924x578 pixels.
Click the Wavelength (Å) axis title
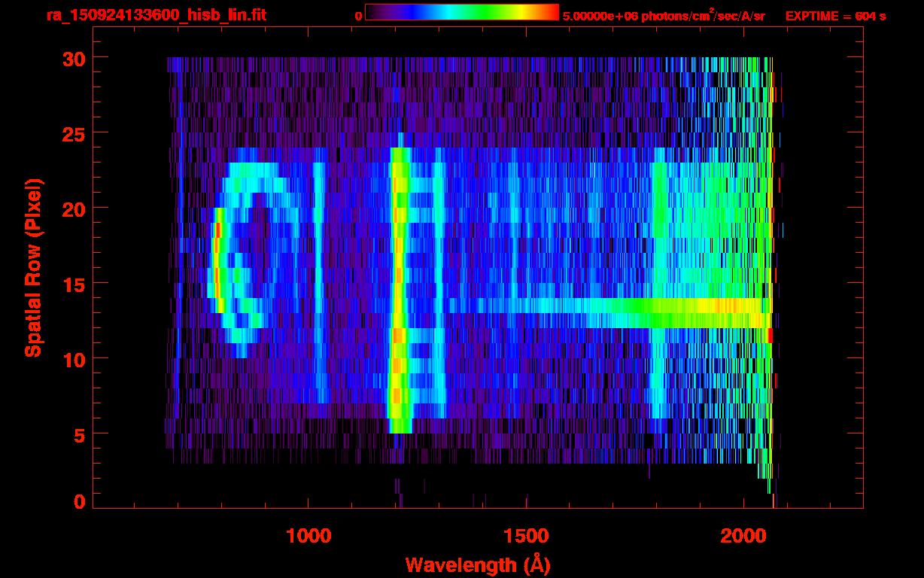click(x=478, y=564)
